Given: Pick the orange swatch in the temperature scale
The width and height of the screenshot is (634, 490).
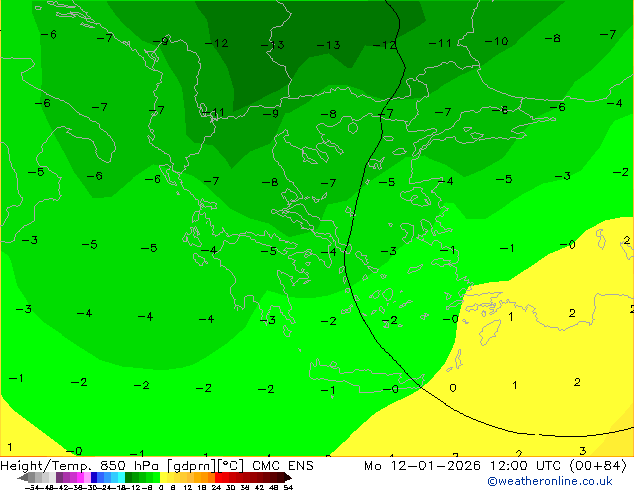Looking at the screenshot, I should [205, 477].
